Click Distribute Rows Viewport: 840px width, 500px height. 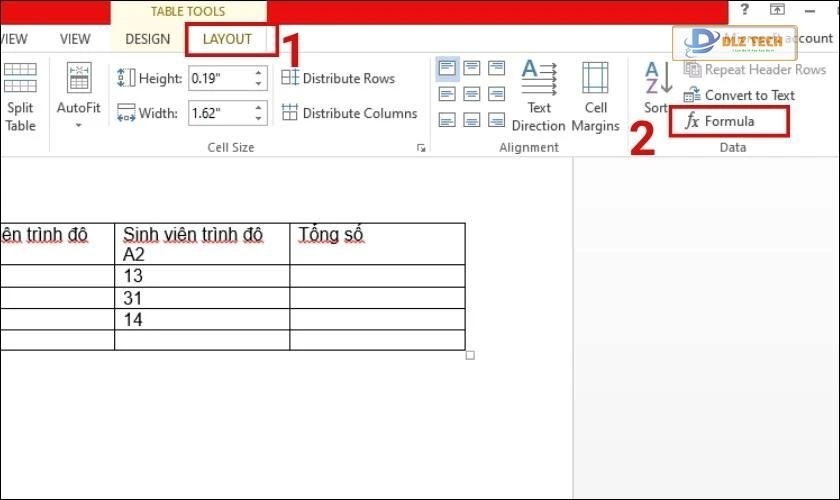(338, 78)
